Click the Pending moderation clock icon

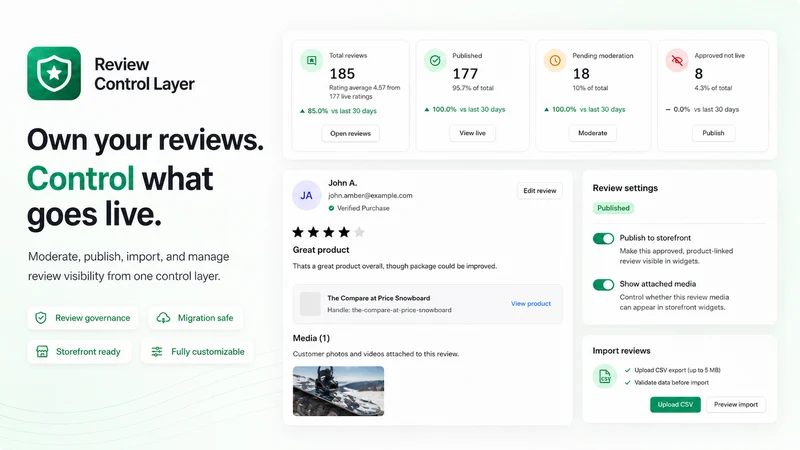[x=555, y=61]
